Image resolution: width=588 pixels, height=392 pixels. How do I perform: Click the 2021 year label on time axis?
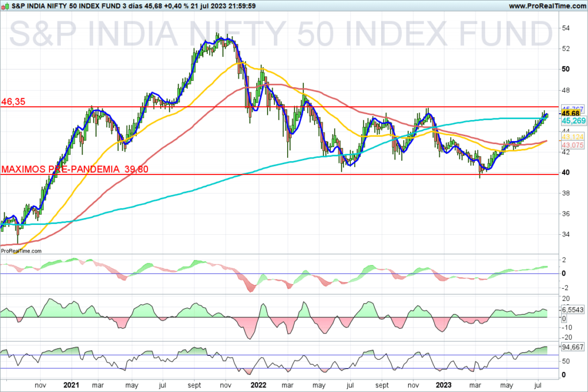71,385
